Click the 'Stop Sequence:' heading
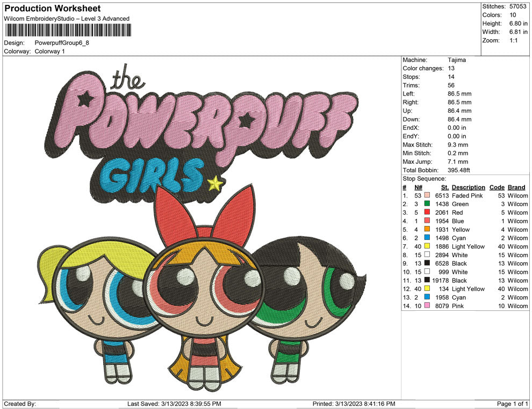The height and width of the screenshot is (409, 532). point(424,179)
